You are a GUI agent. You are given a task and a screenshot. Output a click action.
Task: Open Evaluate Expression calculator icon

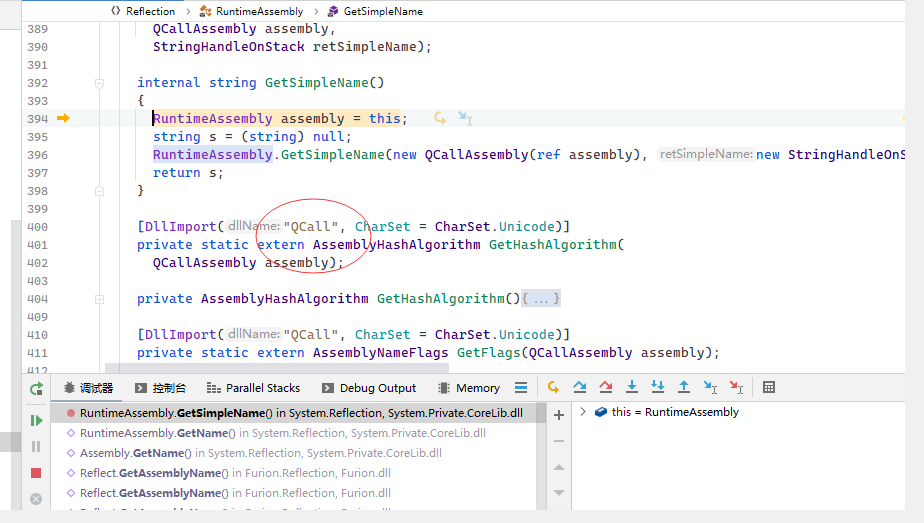pos(769,388)
